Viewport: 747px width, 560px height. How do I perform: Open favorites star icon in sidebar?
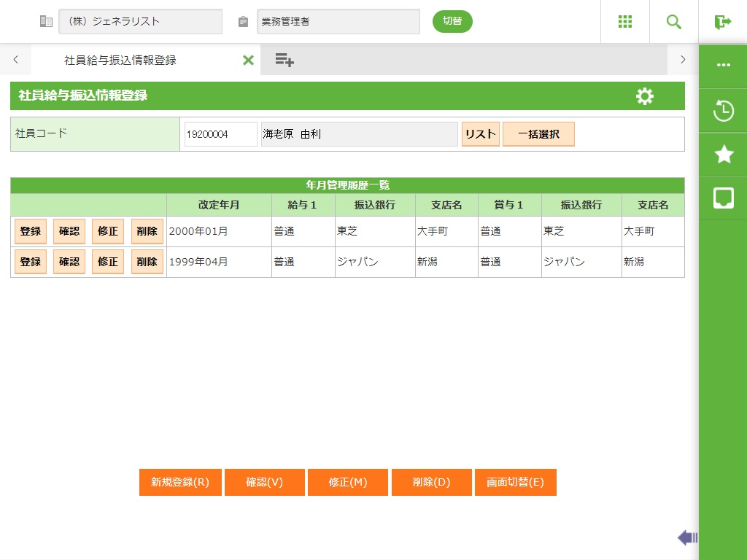723,155
